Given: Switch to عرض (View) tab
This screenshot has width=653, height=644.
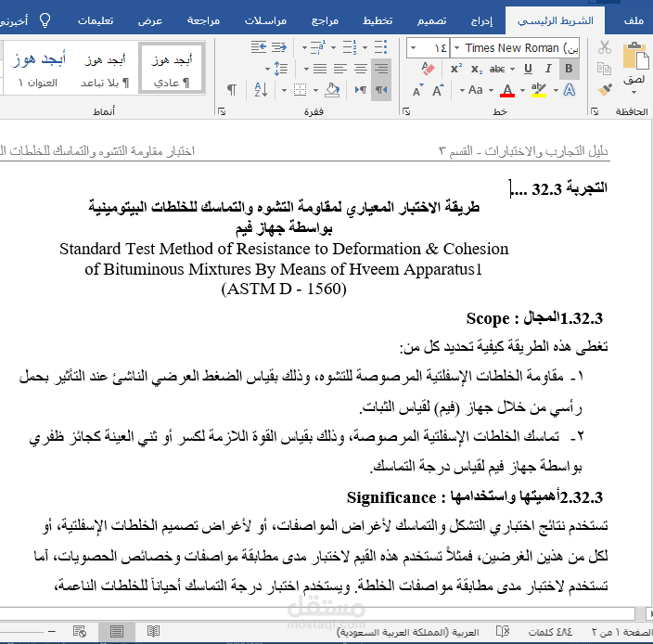Looking at the screenshot, I should coord(150,20).
